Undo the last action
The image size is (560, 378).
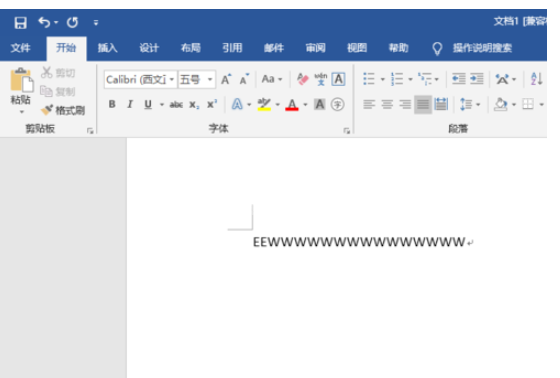click(44, 23)
